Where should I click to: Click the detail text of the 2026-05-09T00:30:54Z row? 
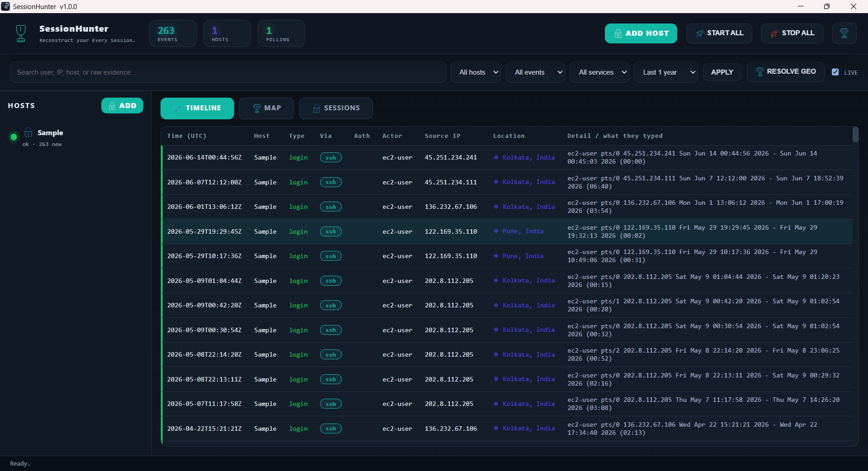703,330
